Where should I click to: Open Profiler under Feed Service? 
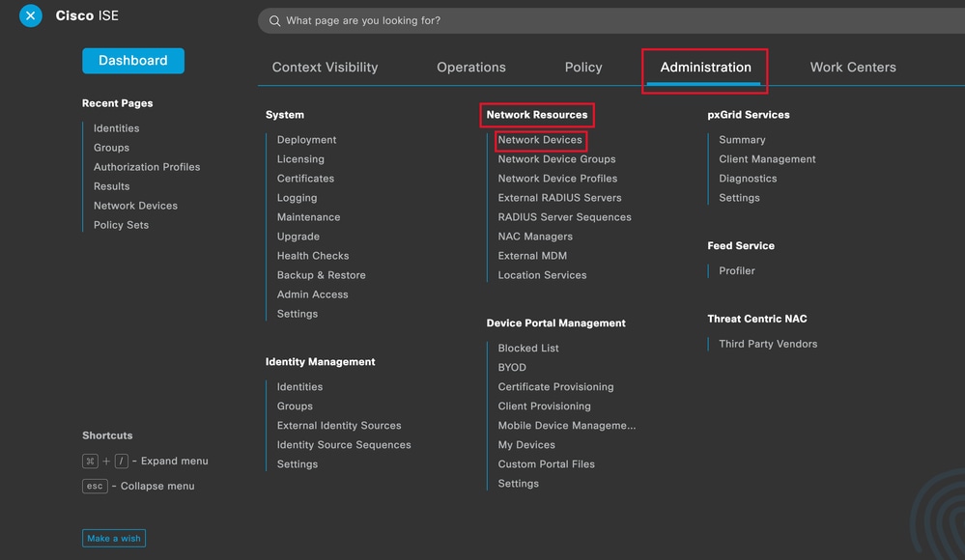(x=737, y=270)
